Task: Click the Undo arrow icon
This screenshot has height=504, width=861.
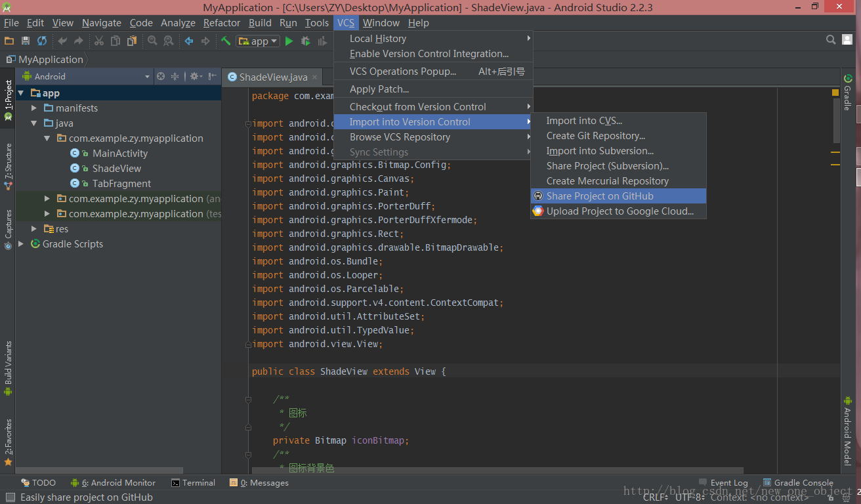Action: click(62, 41)
